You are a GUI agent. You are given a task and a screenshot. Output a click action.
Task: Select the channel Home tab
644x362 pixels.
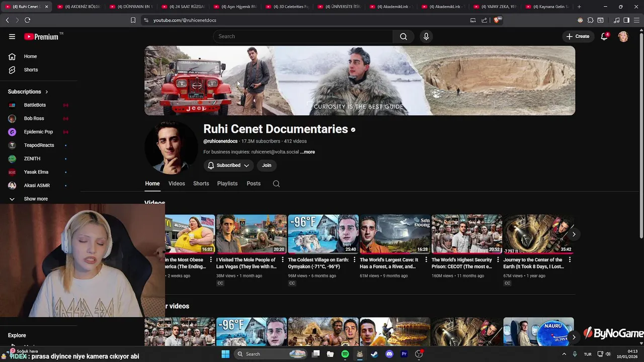pyautogui.click(x=152, y=184)
